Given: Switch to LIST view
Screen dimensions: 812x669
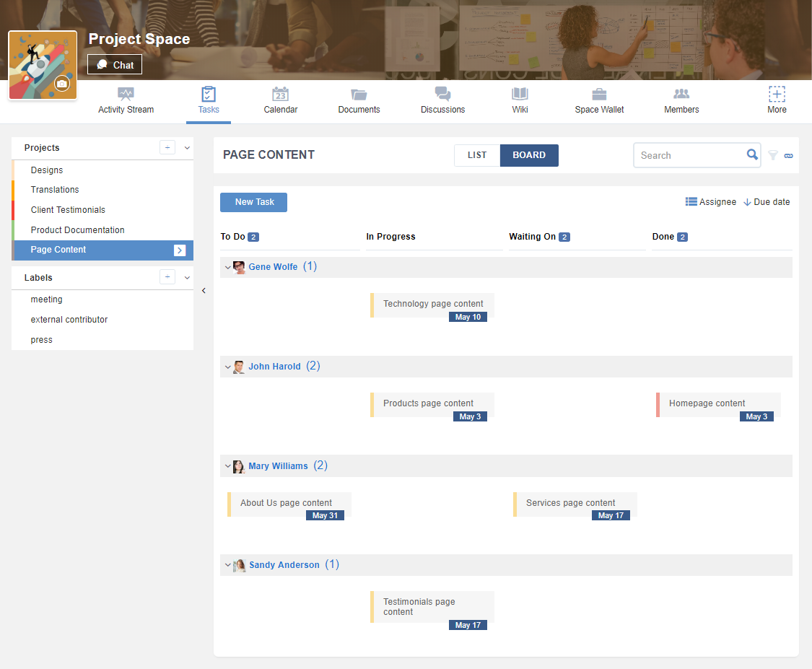Looking at the screenshot, I should pos(477,155).
